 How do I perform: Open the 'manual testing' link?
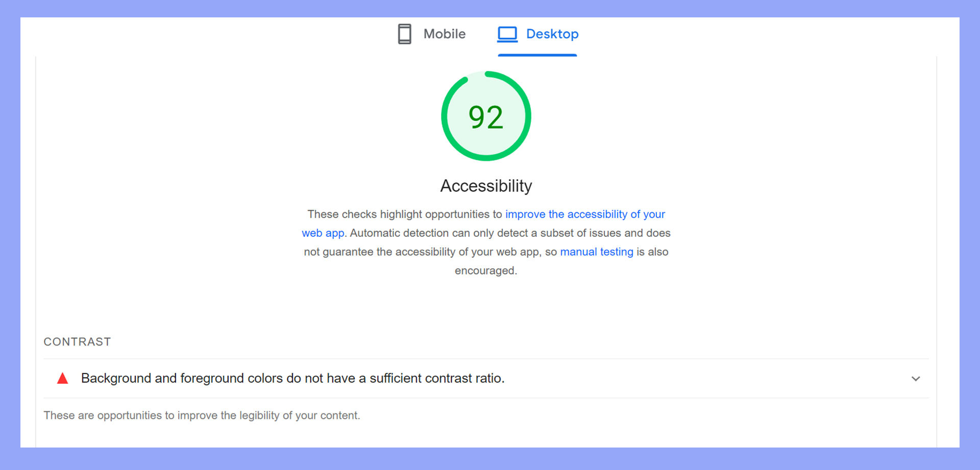pos(596,251)
